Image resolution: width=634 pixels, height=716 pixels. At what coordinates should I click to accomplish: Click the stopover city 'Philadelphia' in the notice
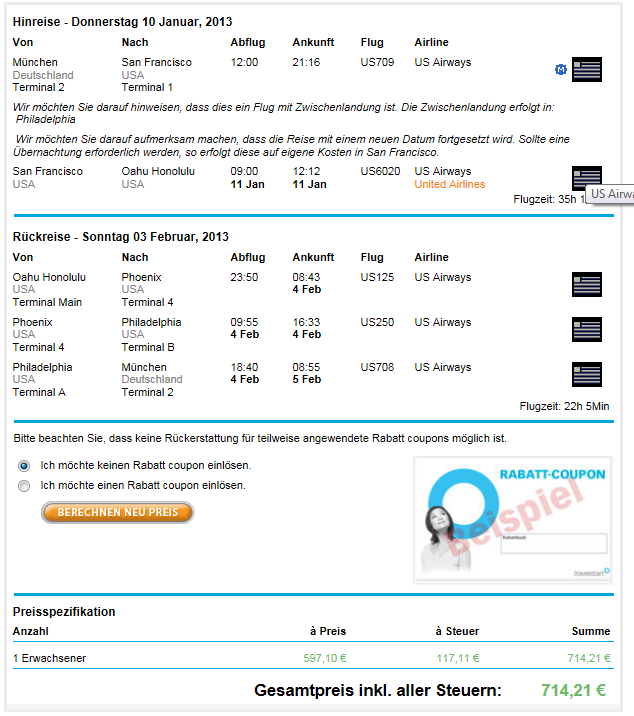click(x=46, y=120)
